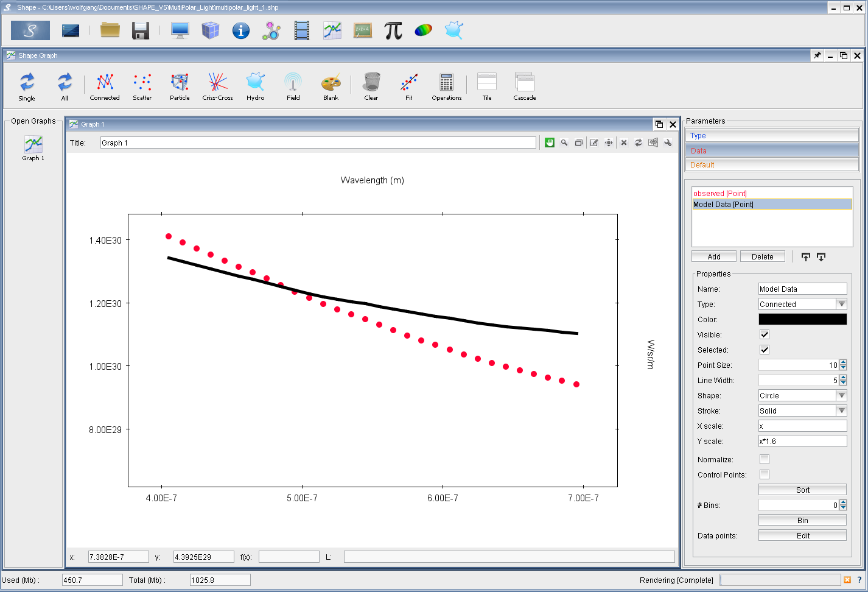Click the X scale input field
Image resolution: width=868 pixels, height=592 pixels.
(802, 426)
